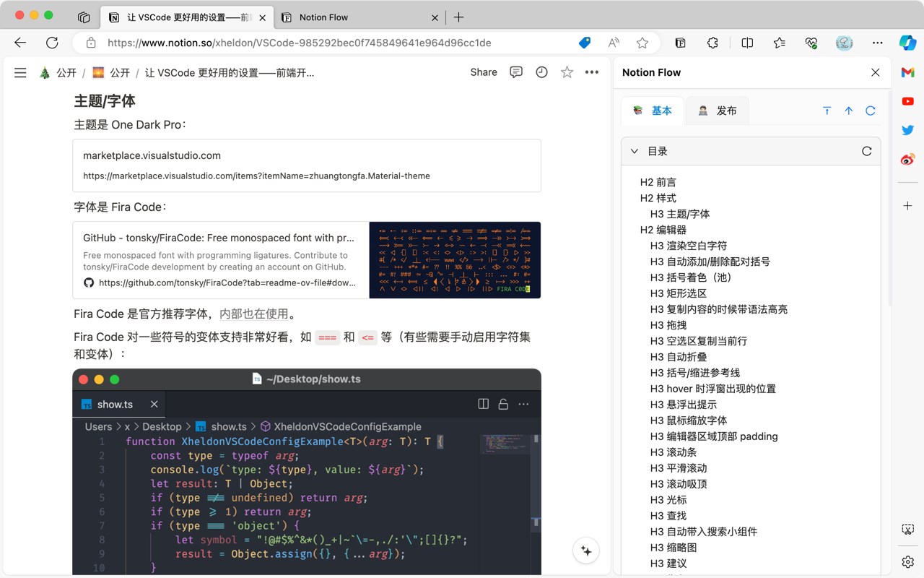Open the browser profile avatar
This screenshot has width=924, height=578.
tap(845, 43)
